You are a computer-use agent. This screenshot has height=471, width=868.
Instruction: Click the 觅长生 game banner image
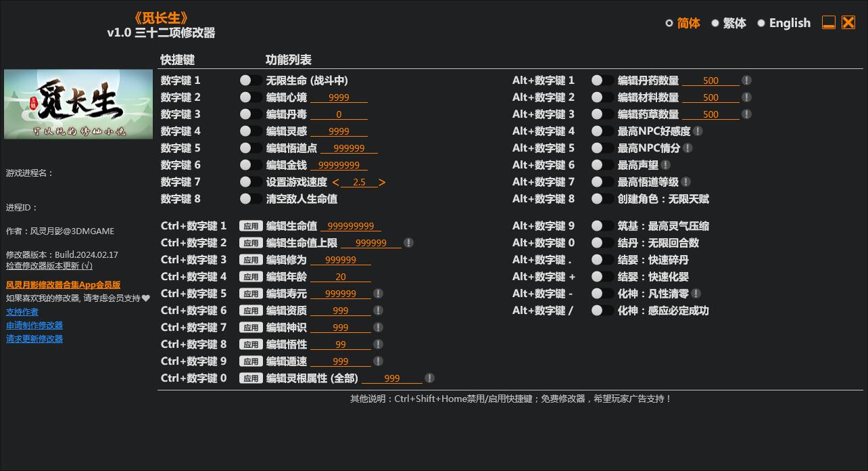[x=78, y=104]
